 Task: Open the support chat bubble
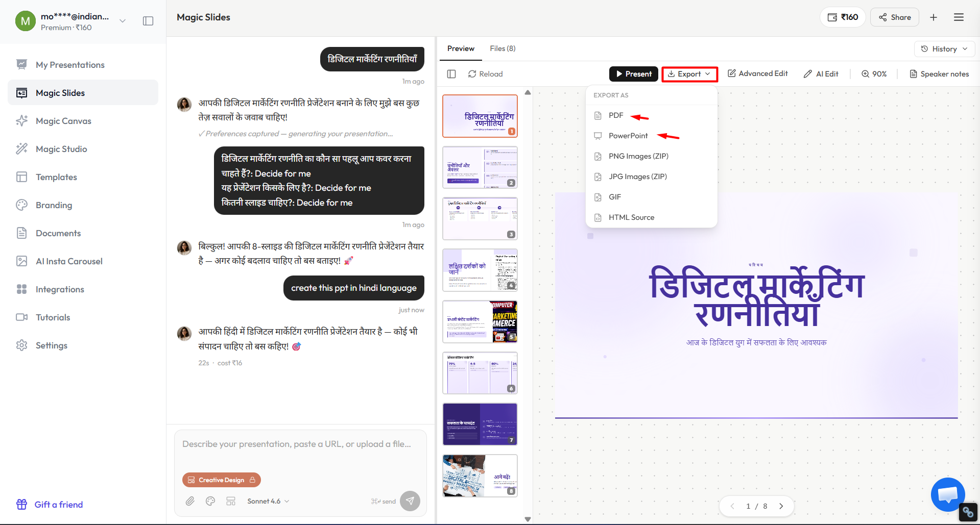pyautogui.click(x=948, y=494)
